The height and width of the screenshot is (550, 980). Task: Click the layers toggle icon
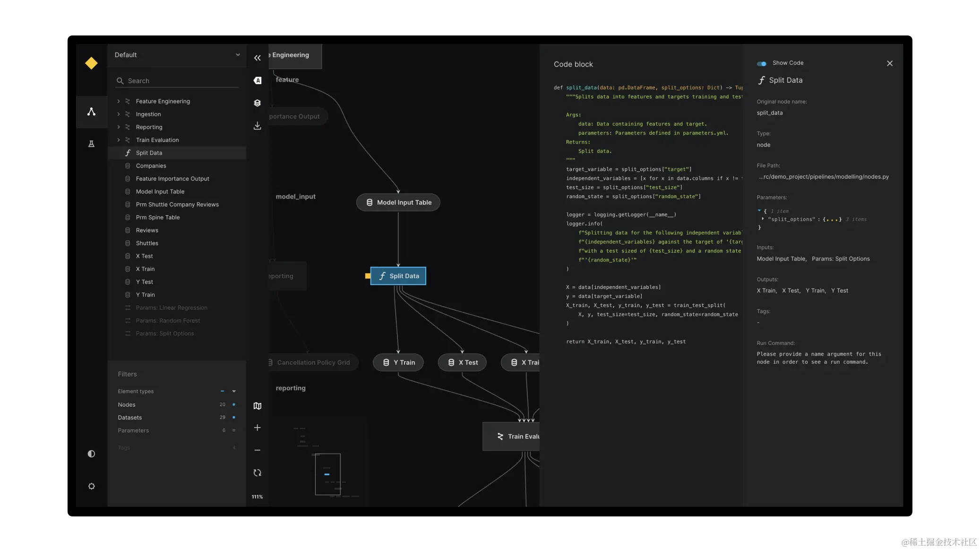257,103
